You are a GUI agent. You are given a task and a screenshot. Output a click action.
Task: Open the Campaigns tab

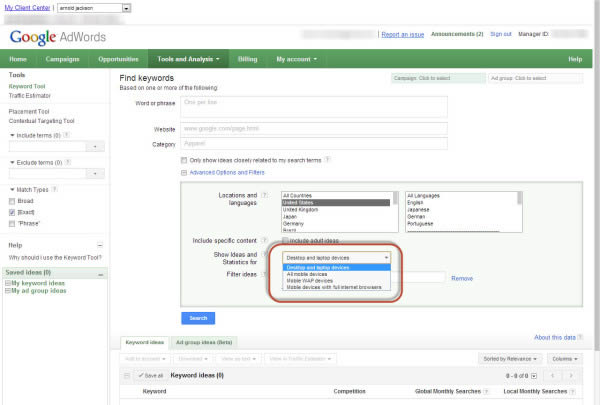[65, 59]
